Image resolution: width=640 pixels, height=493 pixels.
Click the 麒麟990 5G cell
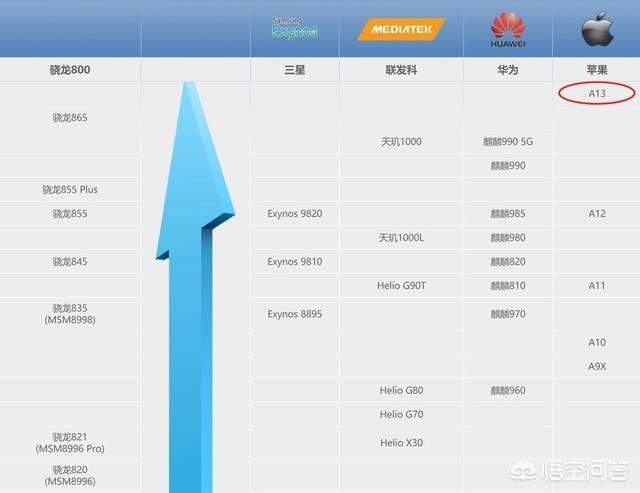click(508, 142)
